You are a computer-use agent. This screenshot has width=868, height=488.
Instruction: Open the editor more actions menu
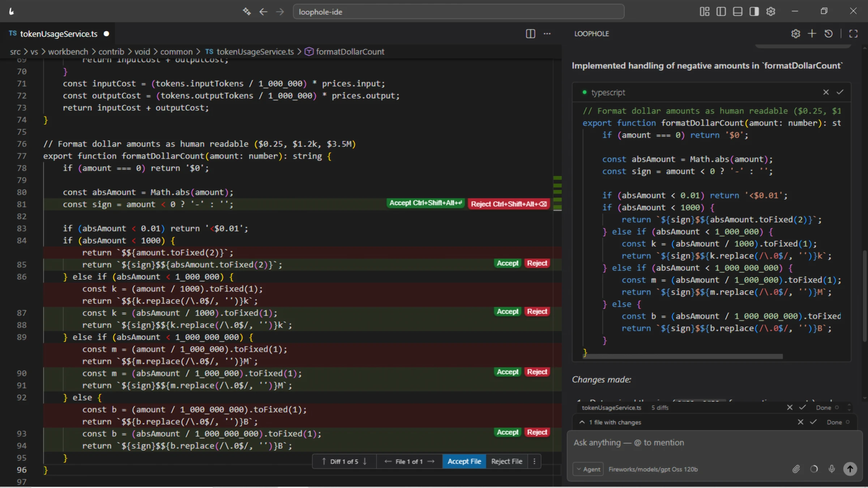point(547,34)
